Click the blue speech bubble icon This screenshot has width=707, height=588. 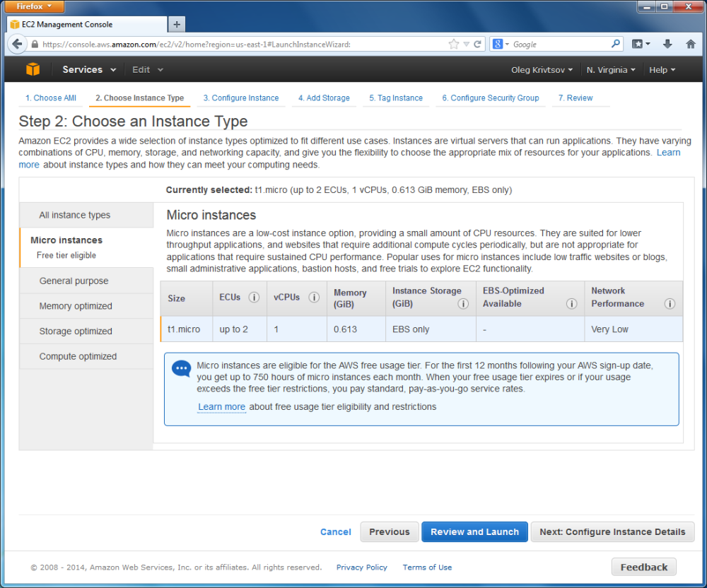[181, 369]
